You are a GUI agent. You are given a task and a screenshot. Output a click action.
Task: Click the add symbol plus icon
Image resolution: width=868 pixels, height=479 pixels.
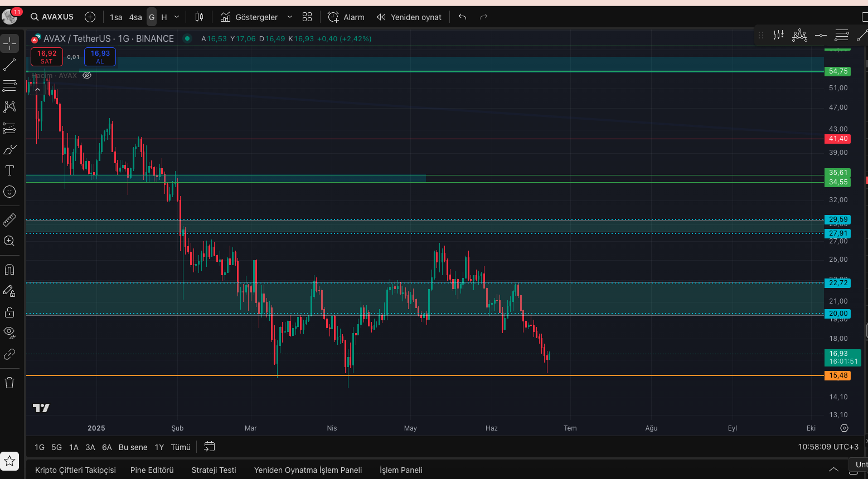(x=90, y=17)
